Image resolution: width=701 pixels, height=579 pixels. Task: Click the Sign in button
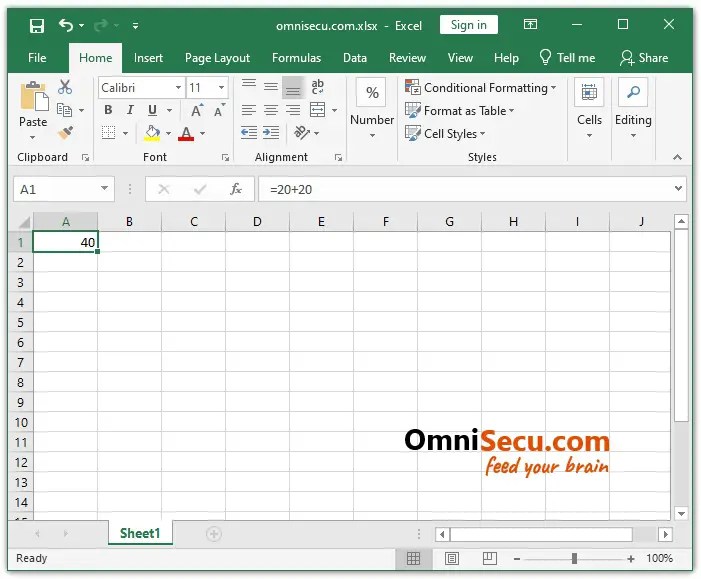pyautogui.click(x=469, y=25)
